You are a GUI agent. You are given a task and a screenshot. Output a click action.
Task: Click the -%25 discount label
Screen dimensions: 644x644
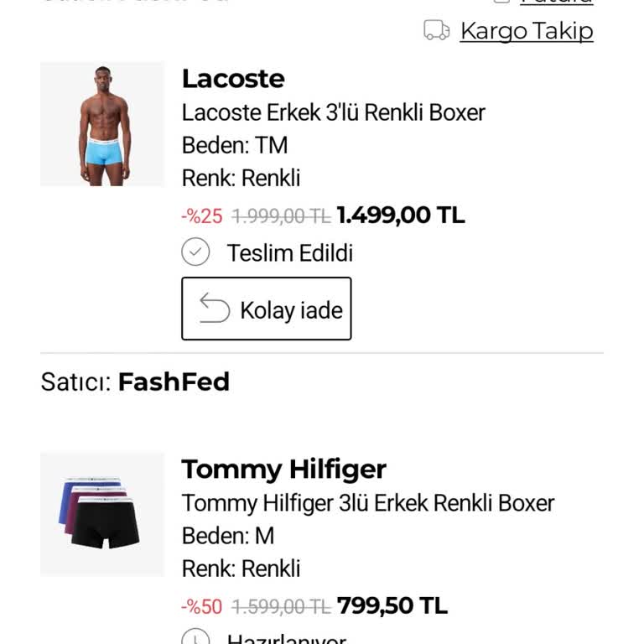click(202, 216)
